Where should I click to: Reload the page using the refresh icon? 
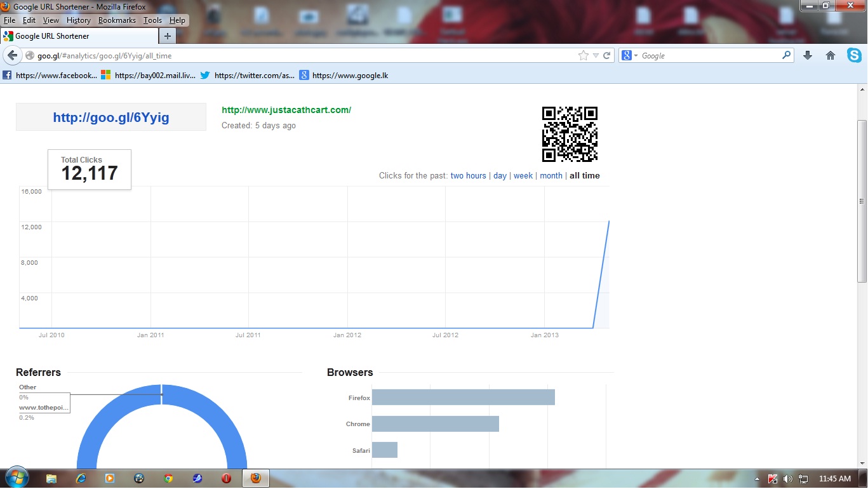[x=607, y=56]
